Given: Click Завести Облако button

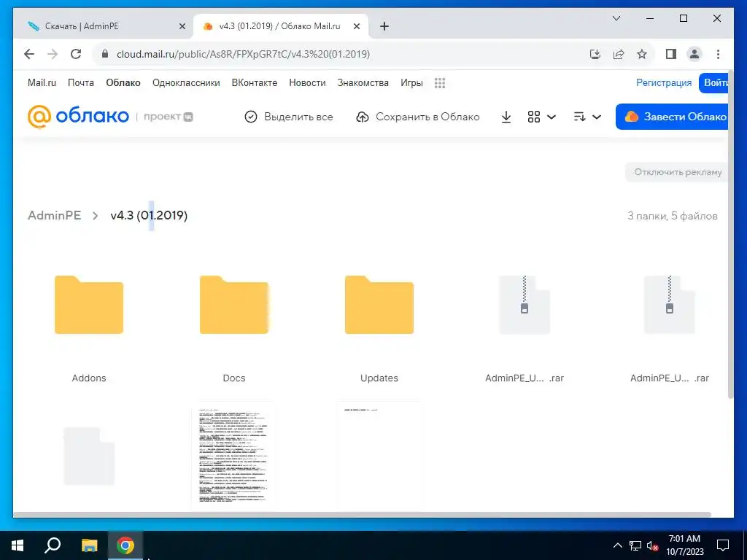Looking at the screenshot, I should click(x=672, y=117).
